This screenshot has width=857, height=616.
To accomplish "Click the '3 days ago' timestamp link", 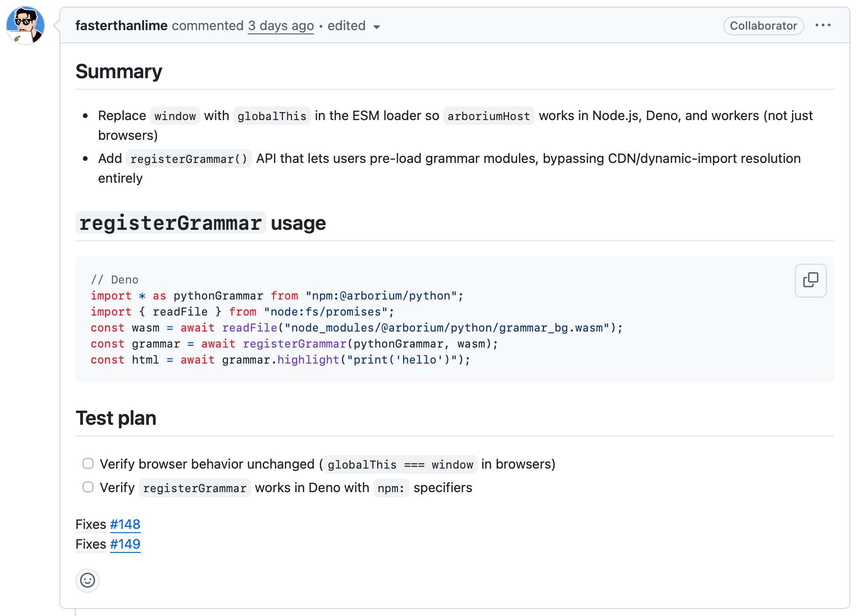I will [x=281, y=25].
